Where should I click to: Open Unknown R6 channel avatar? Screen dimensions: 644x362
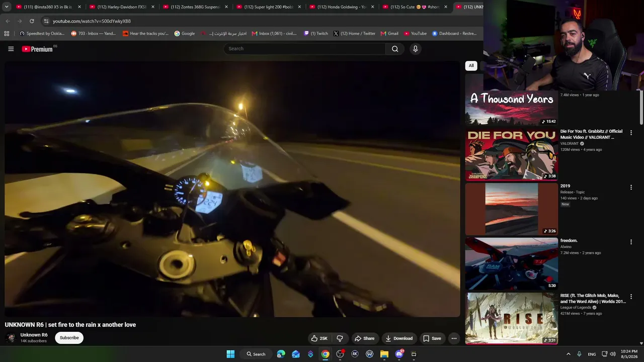pyautogui.click(x=11, y=338)
